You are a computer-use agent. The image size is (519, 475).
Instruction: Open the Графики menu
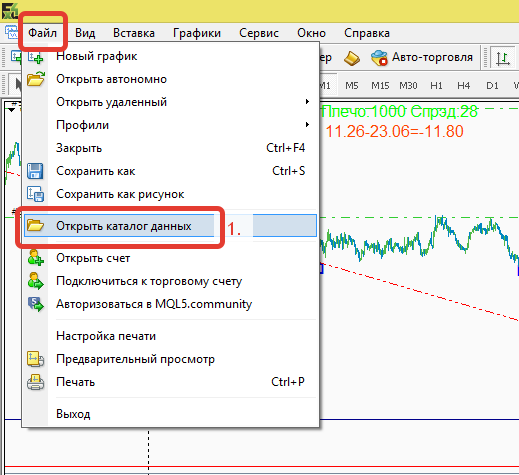click(x=197, y=33)
